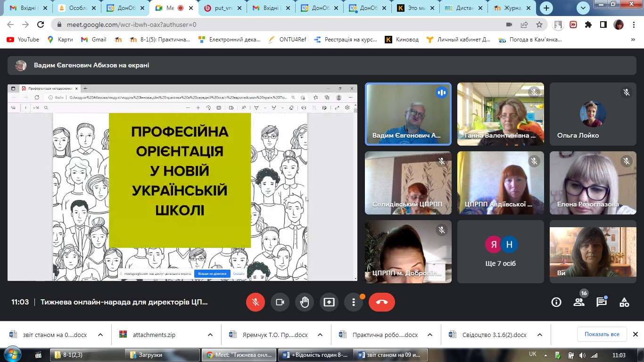
Task: Open the more options three-dot menu
Action: click(354, 302)
